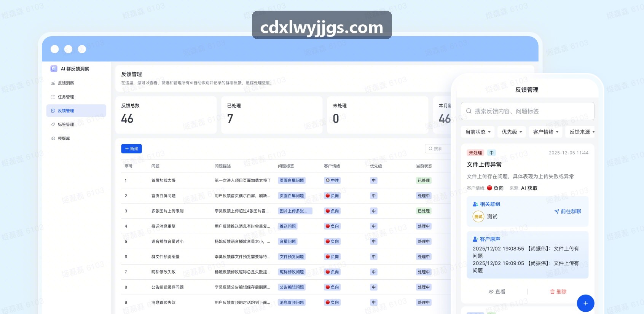Tap the red 未处理 badge on the mobile card
The image size is (644, 314).
475,153
